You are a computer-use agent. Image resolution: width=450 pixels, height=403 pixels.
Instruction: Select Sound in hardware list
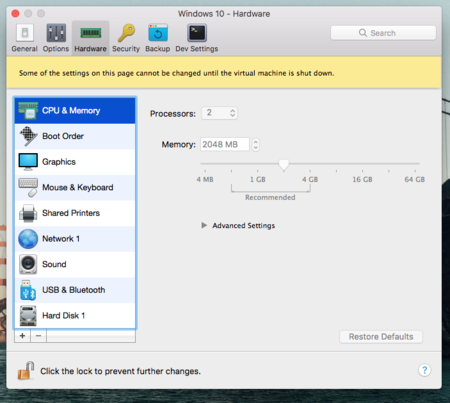(x=75, y=265)
